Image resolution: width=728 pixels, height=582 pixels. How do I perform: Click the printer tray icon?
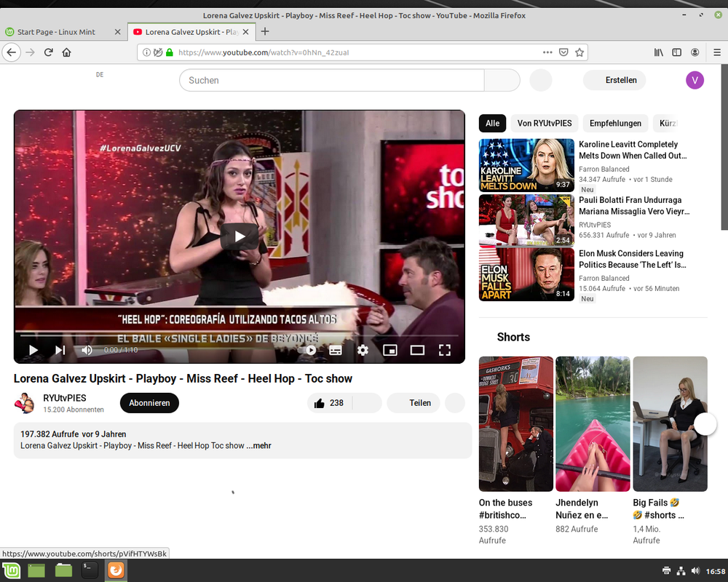666,571
